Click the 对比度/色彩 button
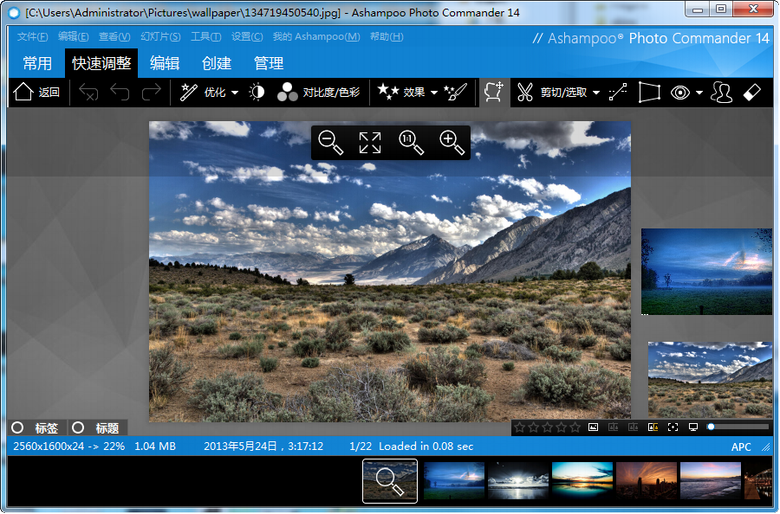 click(x=319, y=93)
